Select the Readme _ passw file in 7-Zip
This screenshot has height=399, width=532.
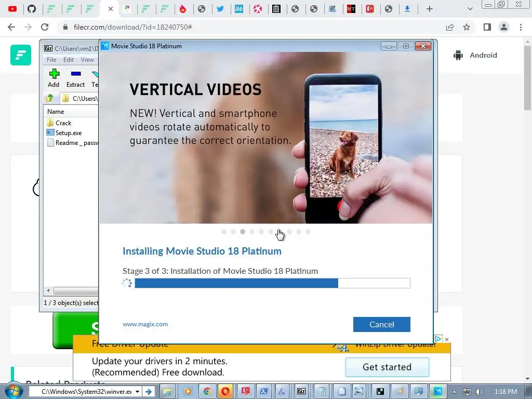73,142
